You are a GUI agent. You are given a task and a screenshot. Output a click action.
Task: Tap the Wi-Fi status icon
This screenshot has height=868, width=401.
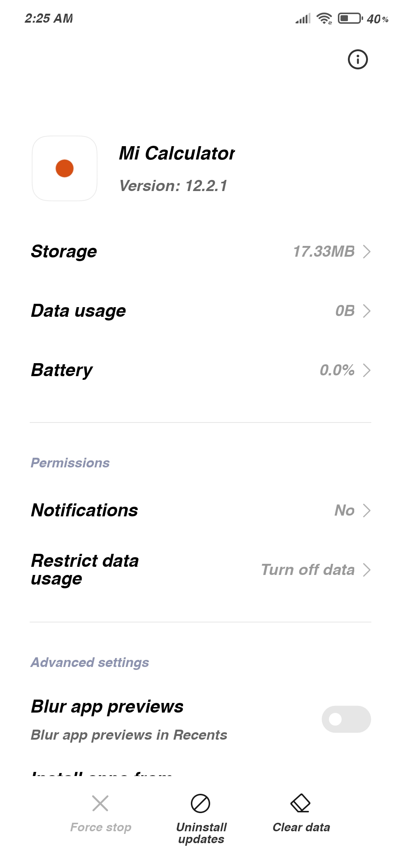click(x=324, y=18)
